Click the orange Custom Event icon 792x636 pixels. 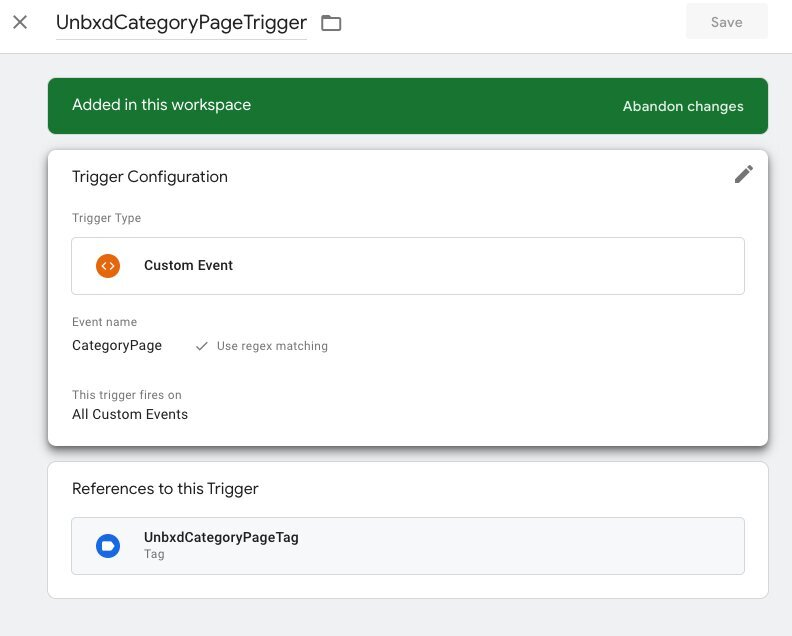108,266
